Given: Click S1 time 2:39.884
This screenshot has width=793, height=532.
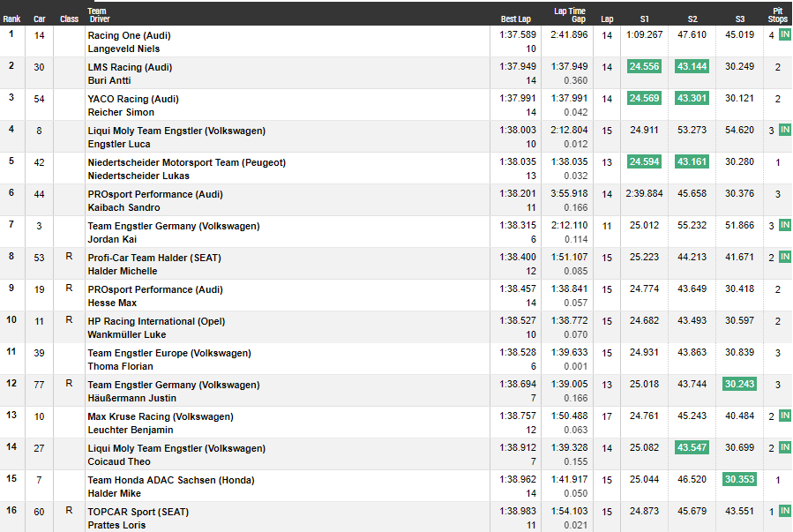Looking at the screenshot, I should pyautogui.click(x=644, y=194).
